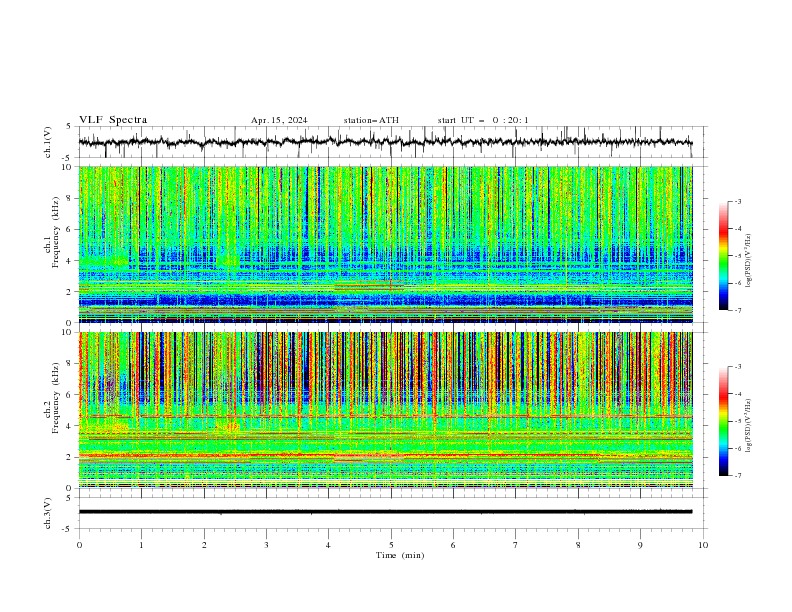Screen dimensions: 792x612
Task: Click the ch.2 spectrogram color bar
Action: pyautogui.click(x=724, y=421)
